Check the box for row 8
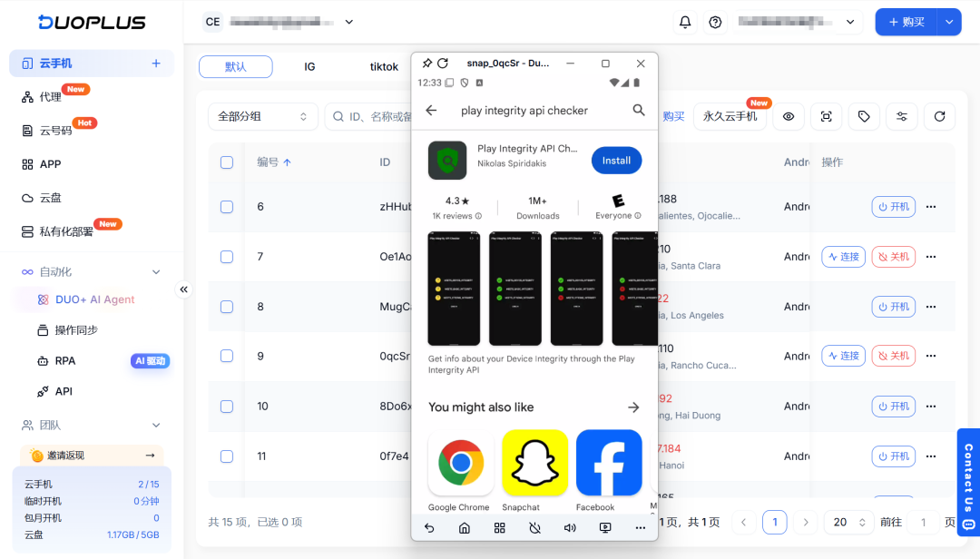Viewport: 980px width, 559px height. click(x=227, y=307)
